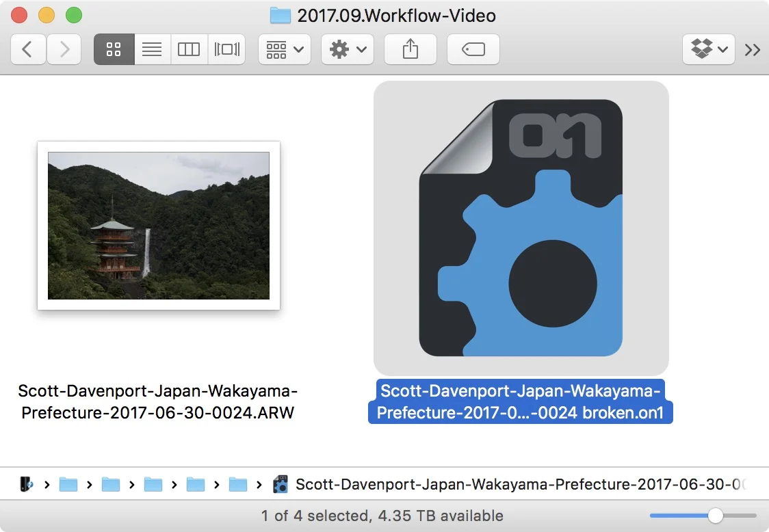Open the item arrangement dropdown
The width and height of the screenshot is (769, 532).
point(285,49)
